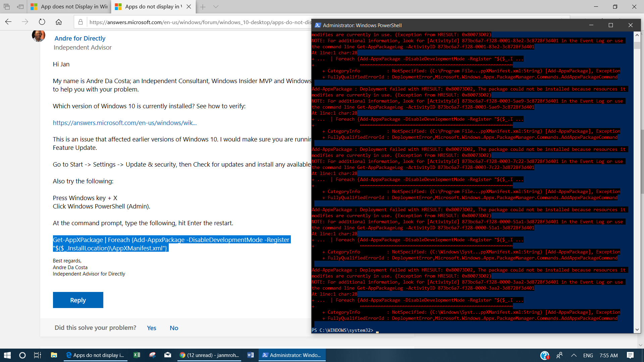
Task: Set these tabs aside
Action: 20,7
